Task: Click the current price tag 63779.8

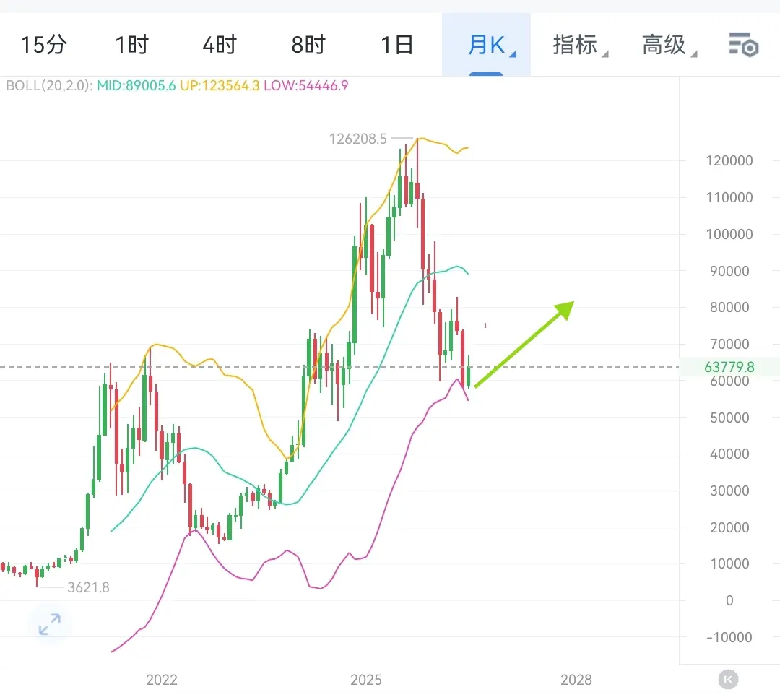Action: pyautogui.click(x=729, y=367)
